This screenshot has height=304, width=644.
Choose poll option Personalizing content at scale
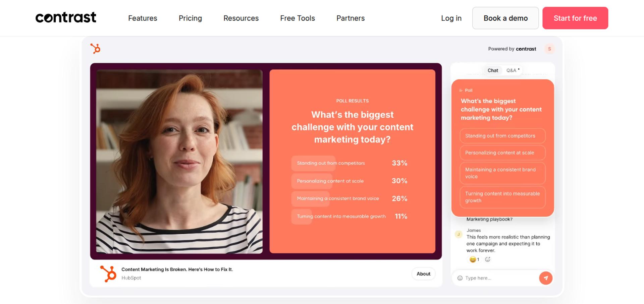pos(502,153)
